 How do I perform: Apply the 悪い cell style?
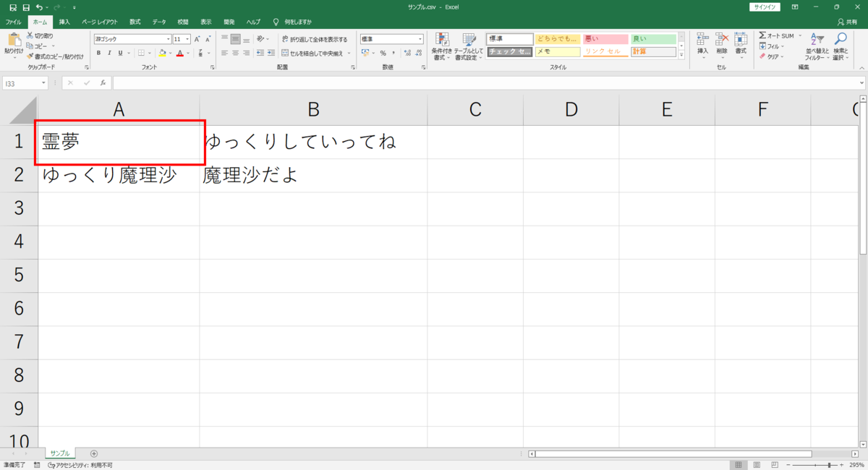[x=605, y=39]
